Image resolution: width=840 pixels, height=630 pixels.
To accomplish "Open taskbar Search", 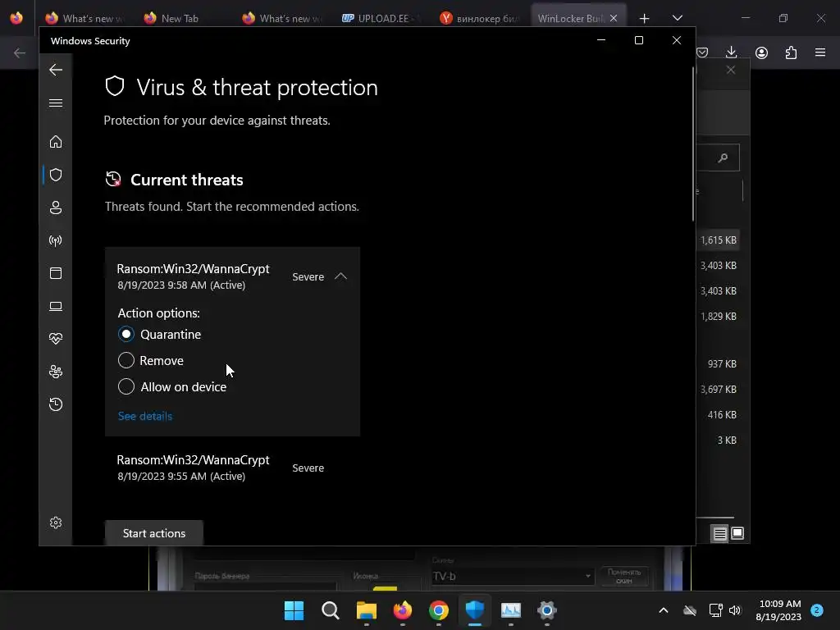I will pyautogui.click(x=330, y=610).
